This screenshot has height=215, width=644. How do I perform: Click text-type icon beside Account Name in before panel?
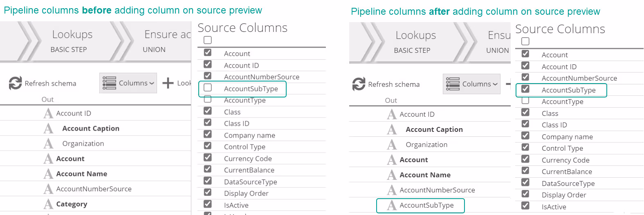click(x=48, y=174)
